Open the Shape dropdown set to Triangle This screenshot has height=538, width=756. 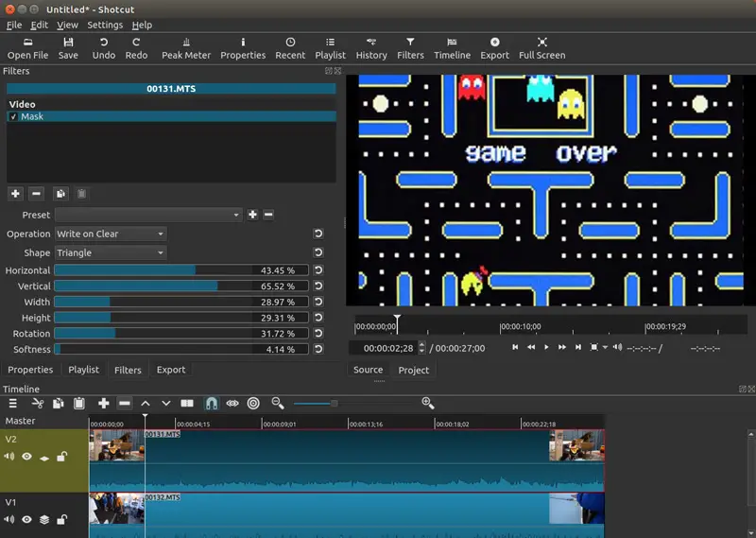click(x=110, y=253)
